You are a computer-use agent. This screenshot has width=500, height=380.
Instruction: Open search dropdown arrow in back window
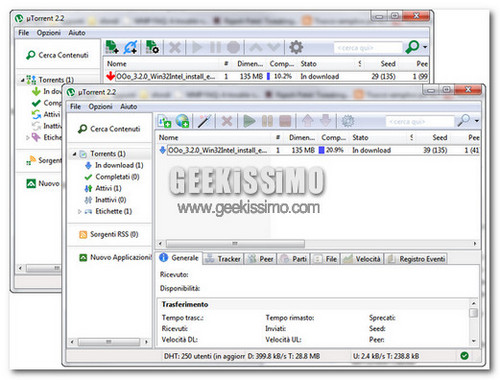pos(425,47)
